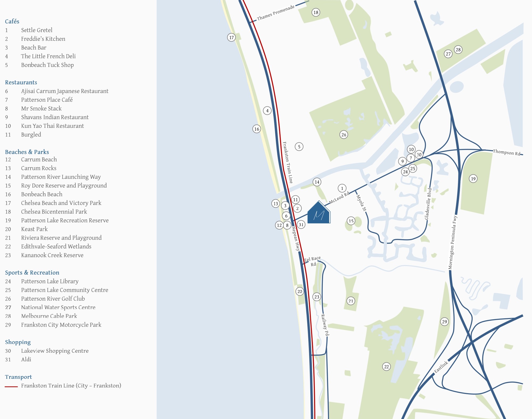Click the blue house 'M' marker

click(319, 213)
